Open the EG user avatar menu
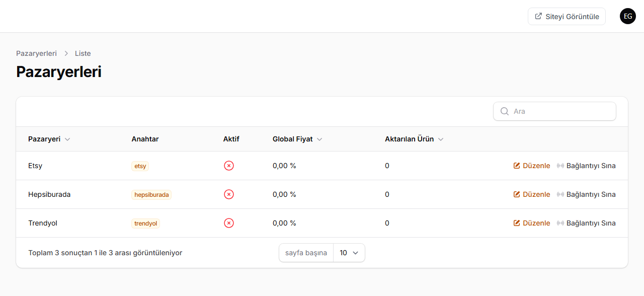The width and height of the screenshot is (644, 296). point(628,16)
